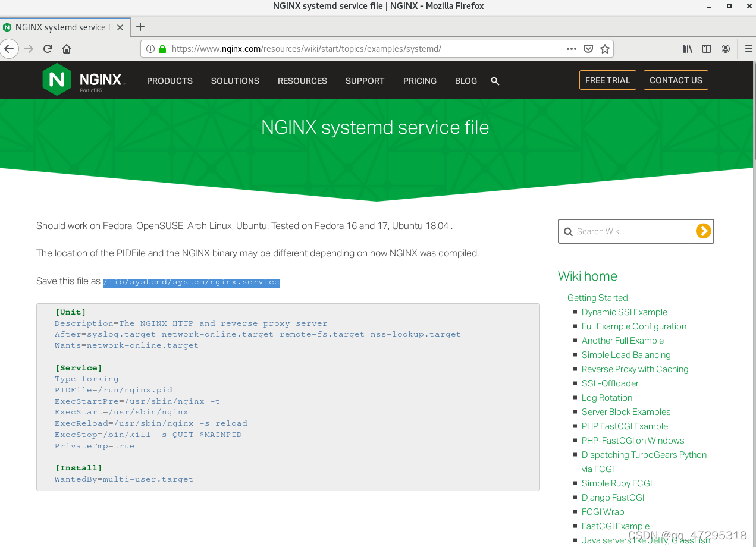The height and width of the screenshot is (547, 756).
Task: Open PRODUCTS menu
Action: coord(170,81)
